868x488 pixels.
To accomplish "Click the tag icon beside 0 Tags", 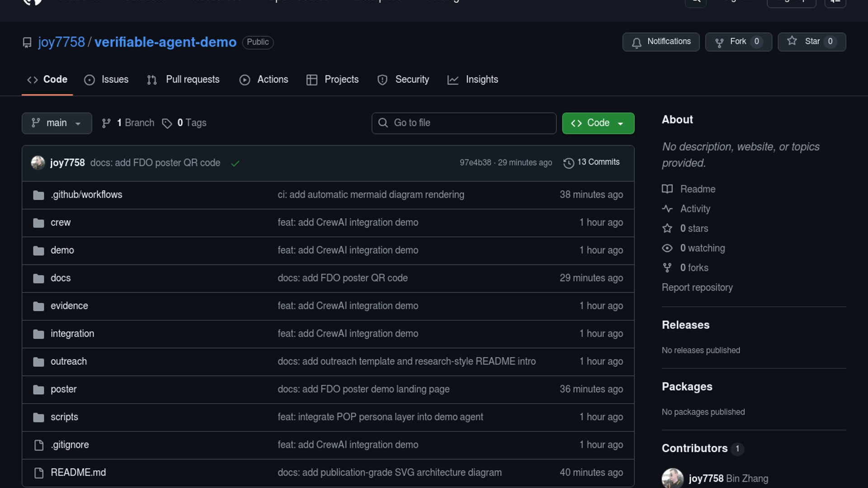I will pos(167,123).
